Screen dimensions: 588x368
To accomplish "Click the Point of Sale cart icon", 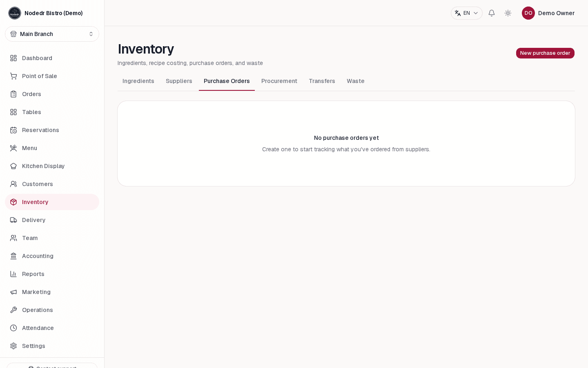I will pyautogui.click(x=13, y=76).
